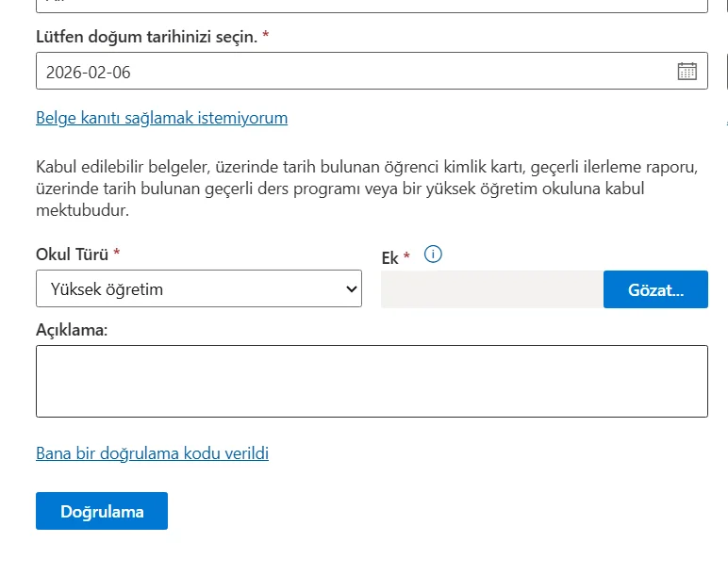Click the red asterisk after the birth date label
Image resolution: width=728 pixels, height=575 pixels.
pos(266,36)
